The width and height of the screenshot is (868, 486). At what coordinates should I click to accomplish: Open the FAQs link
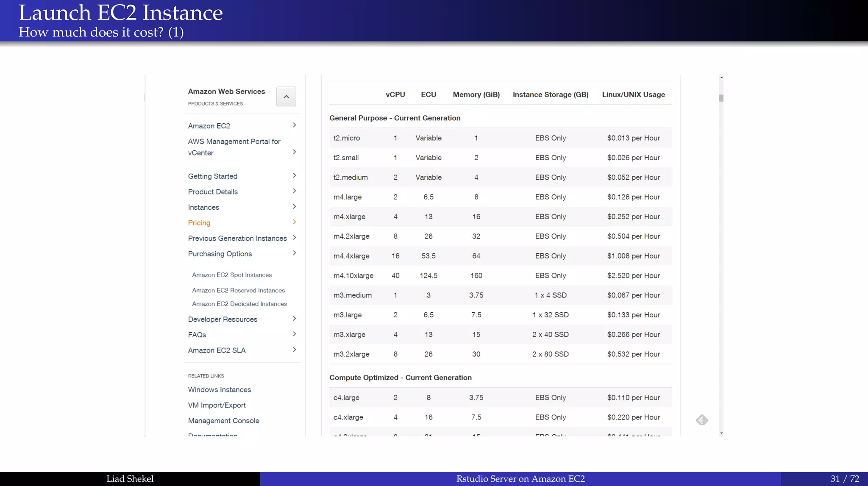(197, 335)
